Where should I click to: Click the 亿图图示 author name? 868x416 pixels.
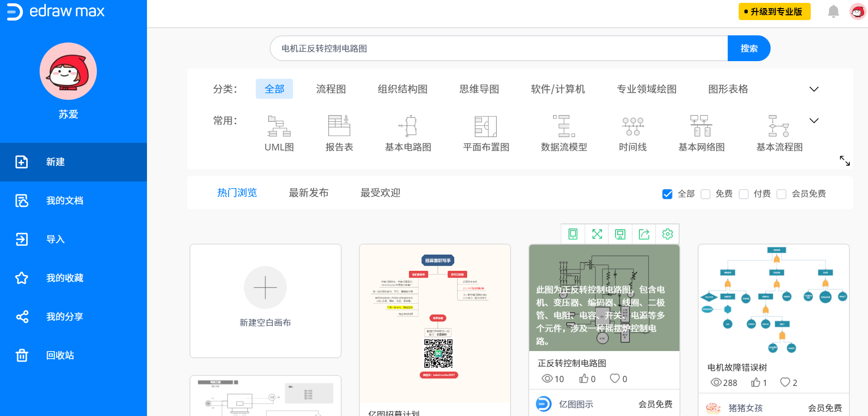click(576, 404)
